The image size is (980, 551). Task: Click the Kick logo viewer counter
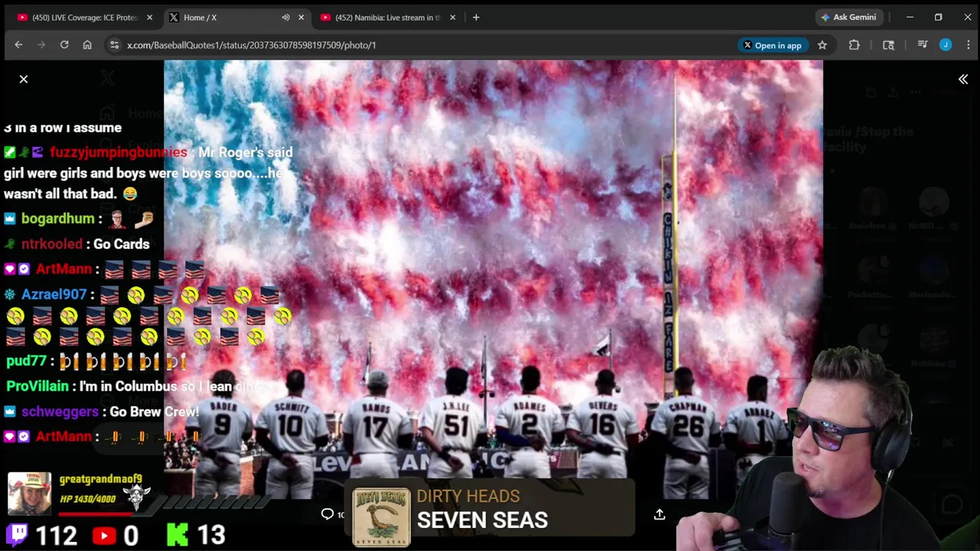click(x=177, y=535)
